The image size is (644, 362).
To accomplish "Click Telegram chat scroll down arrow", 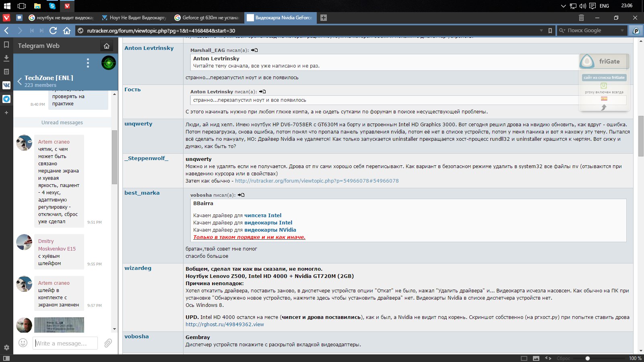I will pos(115,329).
